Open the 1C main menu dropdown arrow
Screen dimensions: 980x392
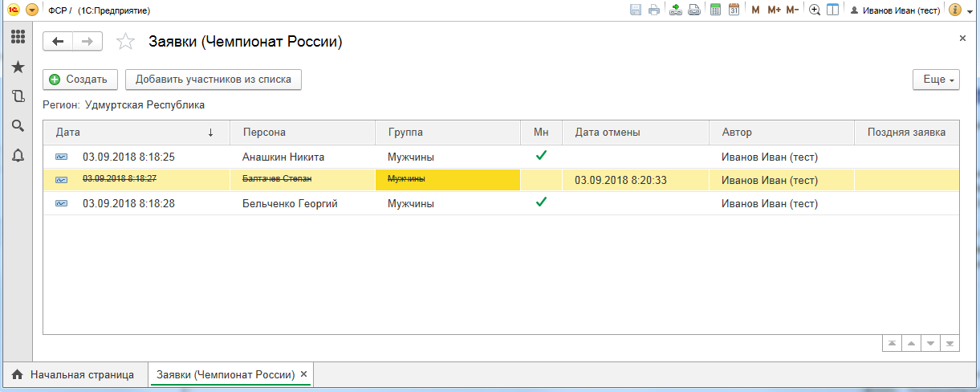(x=32, y=10)
